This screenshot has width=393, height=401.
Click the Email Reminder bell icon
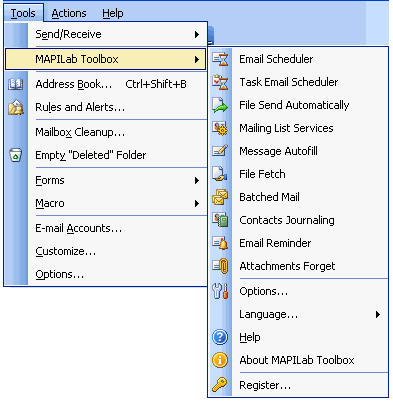coord(220,243)
